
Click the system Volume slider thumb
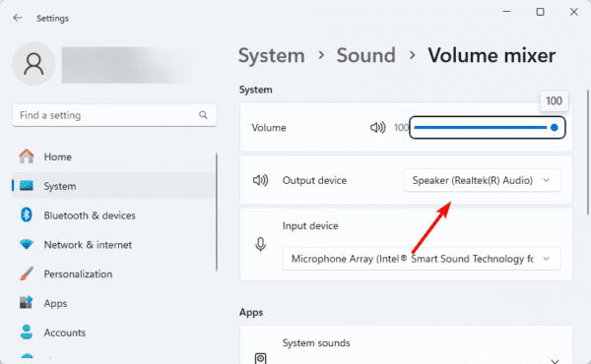coord(554,128)
